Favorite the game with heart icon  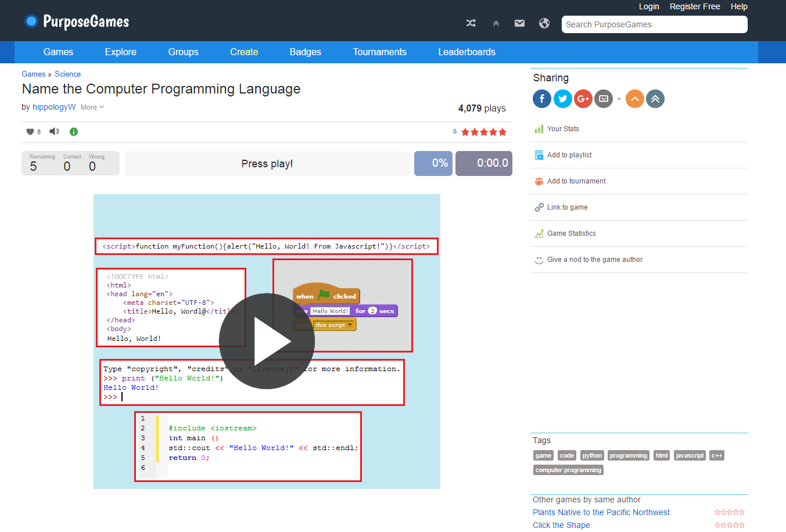pyautogui.click(x=30, y=132)
